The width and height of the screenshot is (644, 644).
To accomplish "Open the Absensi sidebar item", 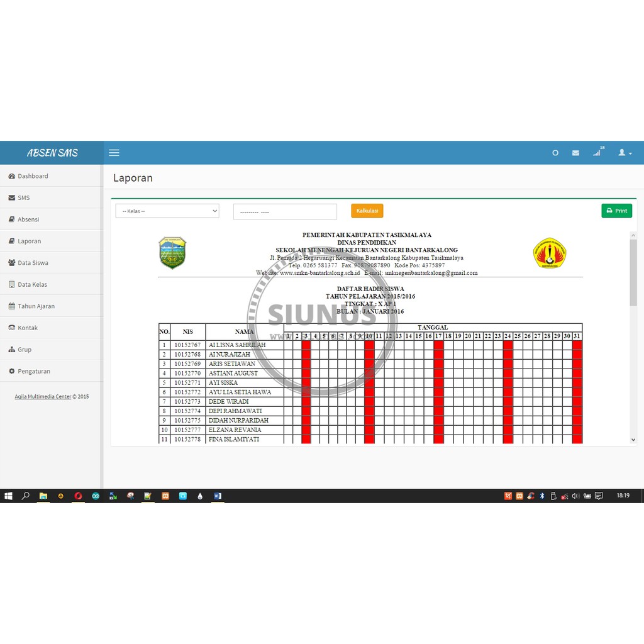I will coord(28,219).
